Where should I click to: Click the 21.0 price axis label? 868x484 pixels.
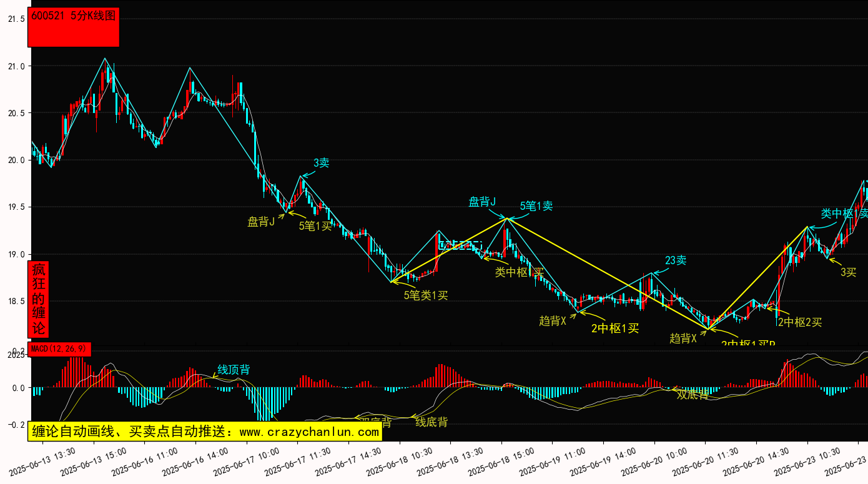tap(16, 66)
